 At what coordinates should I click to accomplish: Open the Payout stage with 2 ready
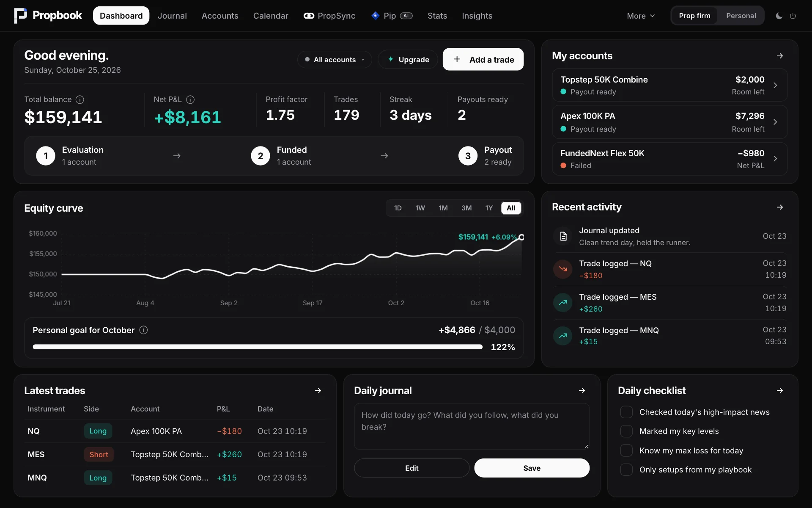(485, 156)
